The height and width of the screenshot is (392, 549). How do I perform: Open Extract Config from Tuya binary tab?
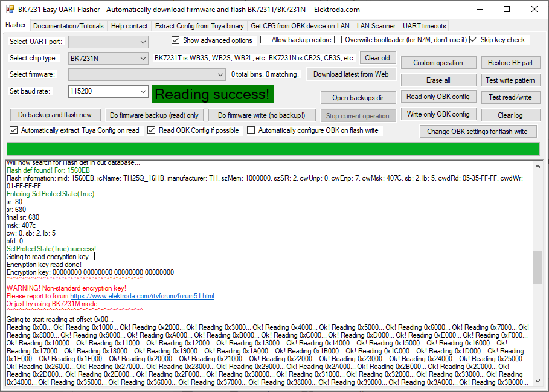point(199,26)
